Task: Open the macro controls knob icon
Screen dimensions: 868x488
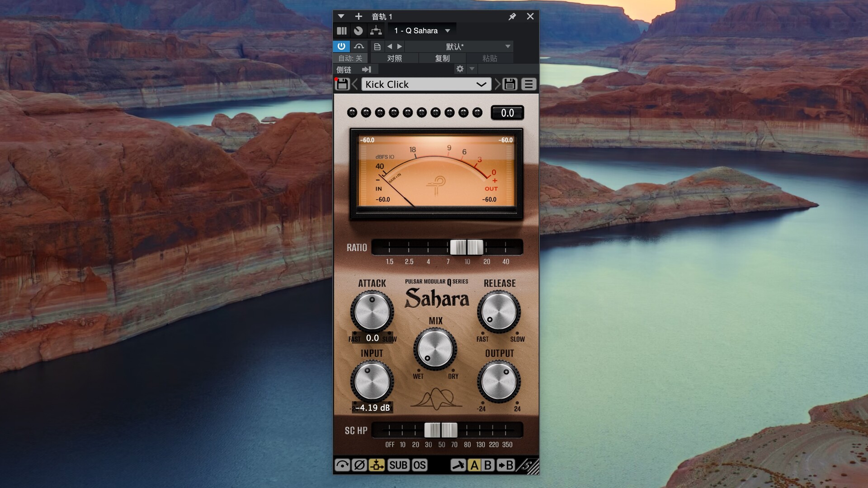Action: (x=358, y=31)
